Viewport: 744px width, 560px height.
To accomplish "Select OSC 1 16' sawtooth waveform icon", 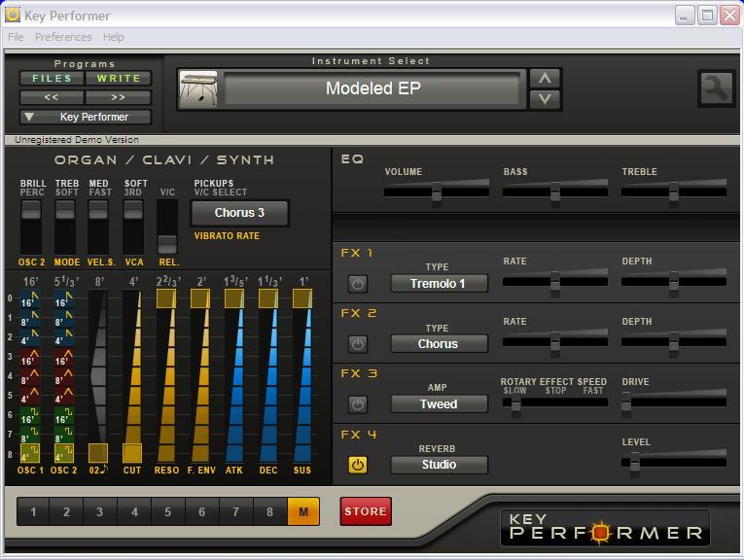I will 30,299.
